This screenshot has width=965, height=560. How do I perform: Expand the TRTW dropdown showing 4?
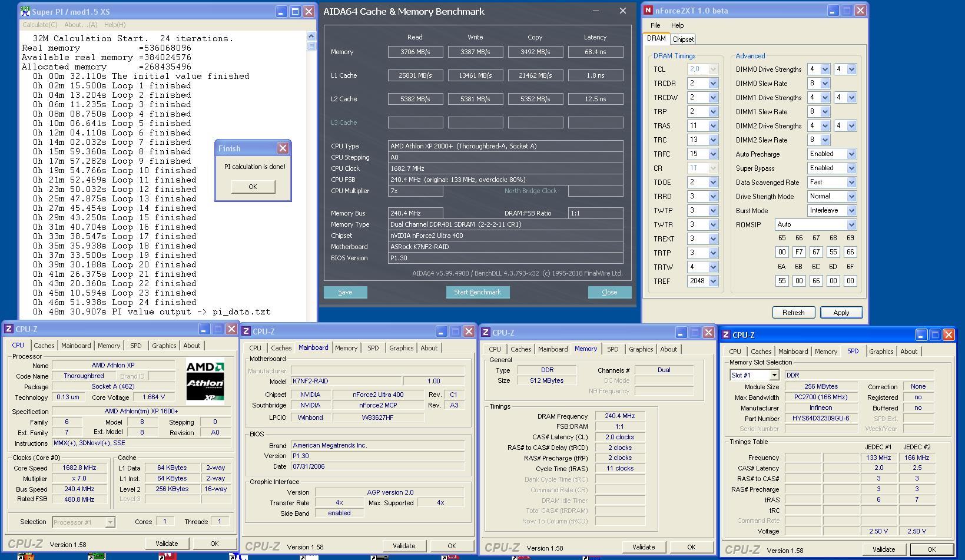tap(713, 267)
